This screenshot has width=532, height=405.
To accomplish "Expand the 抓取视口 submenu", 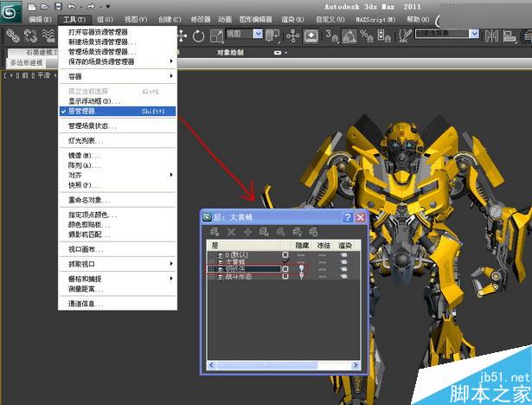I will point(118,264).
